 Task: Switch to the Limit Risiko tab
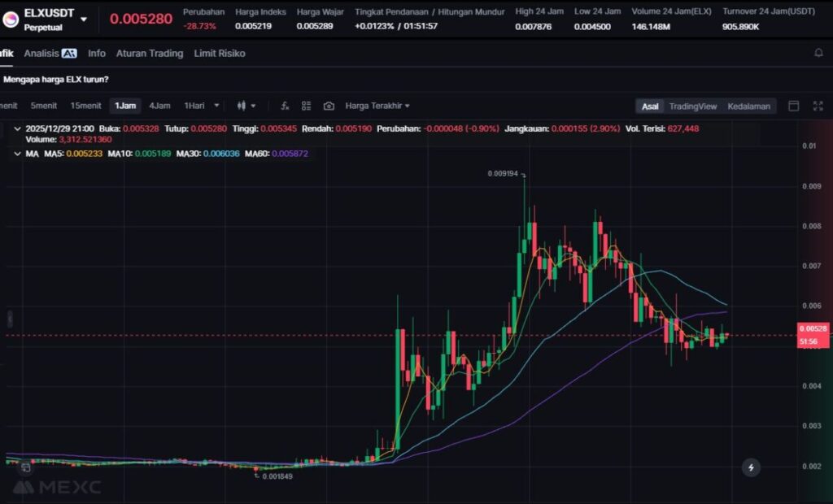219,53
